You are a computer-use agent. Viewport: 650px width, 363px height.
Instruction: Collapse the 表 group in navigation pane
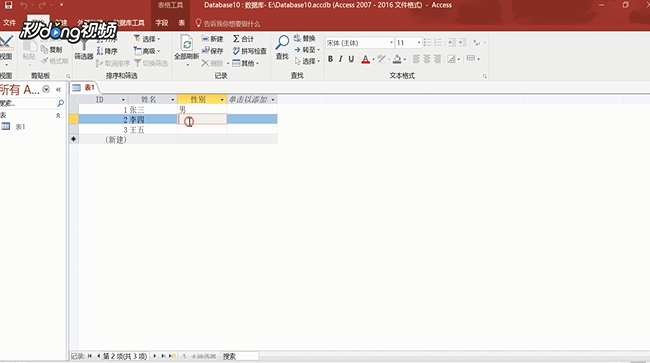click(58, 115)
